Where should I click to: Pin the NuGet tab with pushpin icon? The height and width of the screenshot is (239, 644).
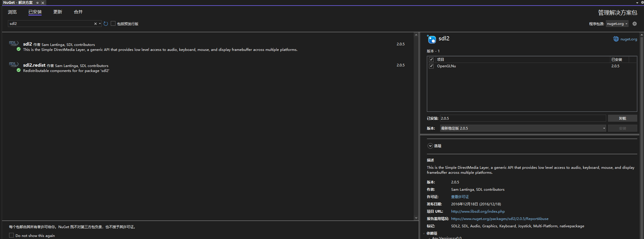37,3
